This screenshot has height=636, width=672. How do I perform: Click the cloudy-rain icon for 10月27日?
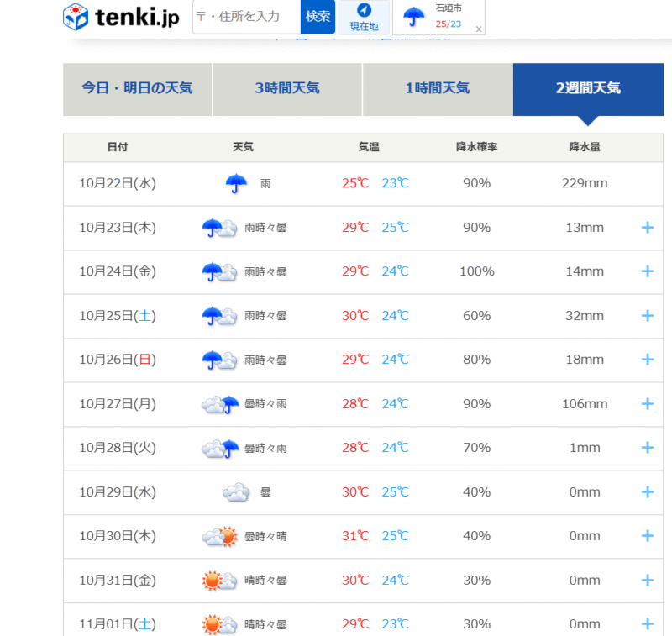tap(219, 404)
